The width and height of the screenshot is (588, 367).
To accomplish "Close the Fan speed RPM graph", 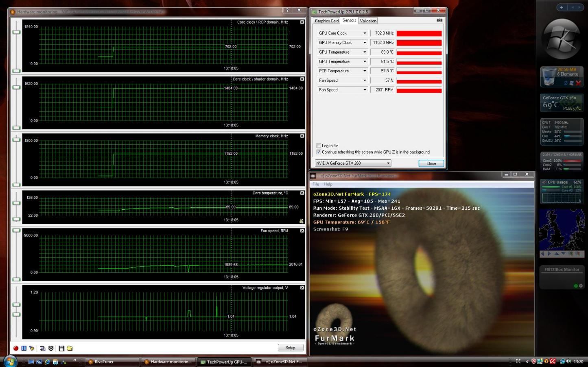I will [302, 230].
